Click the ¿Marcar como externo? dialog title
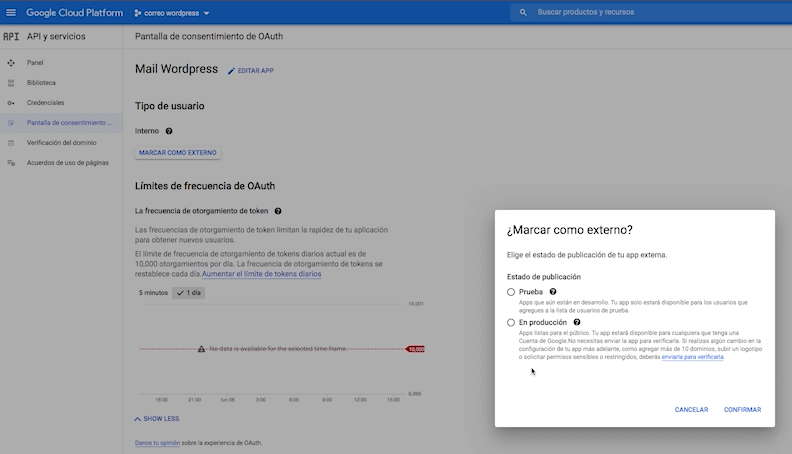 click(569, 230)
